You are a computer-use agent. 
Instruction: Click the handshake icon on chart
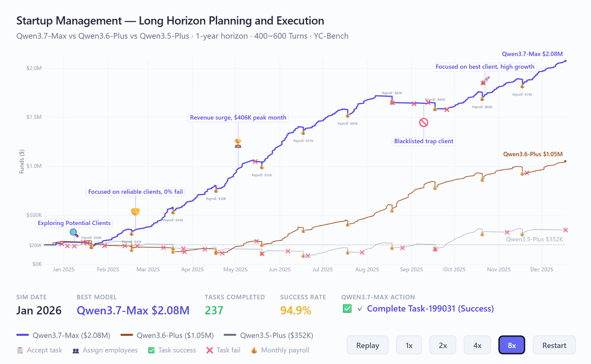pyautogui.click(x=135, y=211)
